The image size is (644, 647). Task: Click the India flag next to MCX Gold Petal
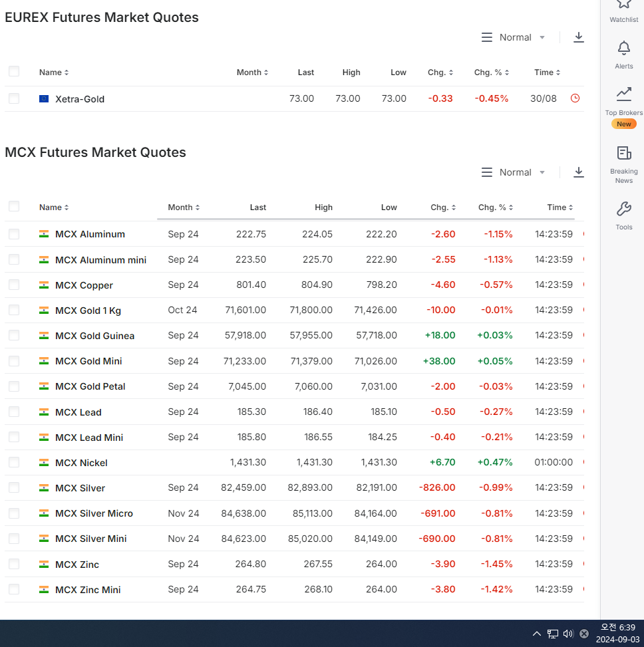tap(44, 386)
